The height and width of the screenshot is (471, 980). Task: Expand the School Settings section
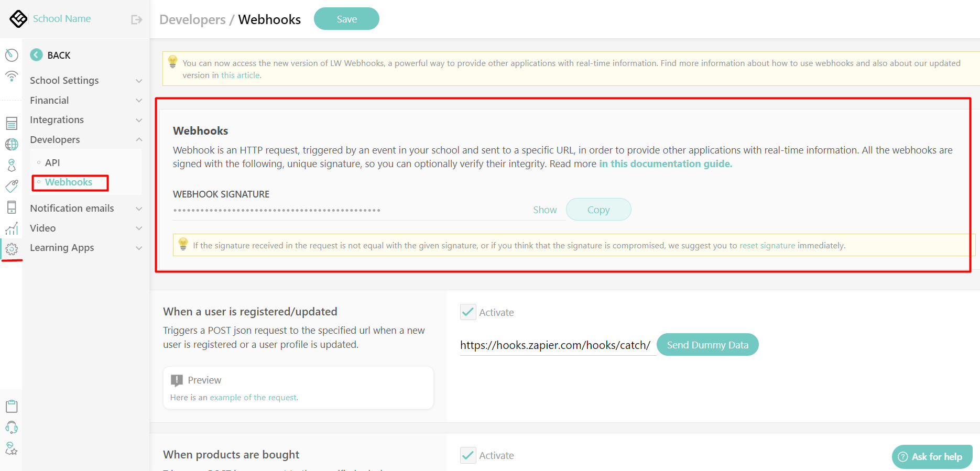point(64,80)
